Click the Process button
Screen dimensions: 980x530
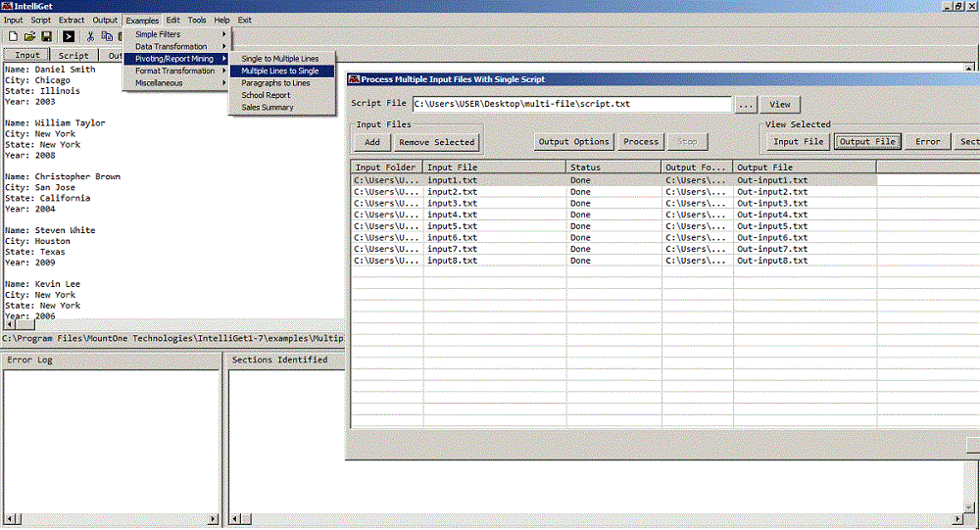(x=641, y=142)
